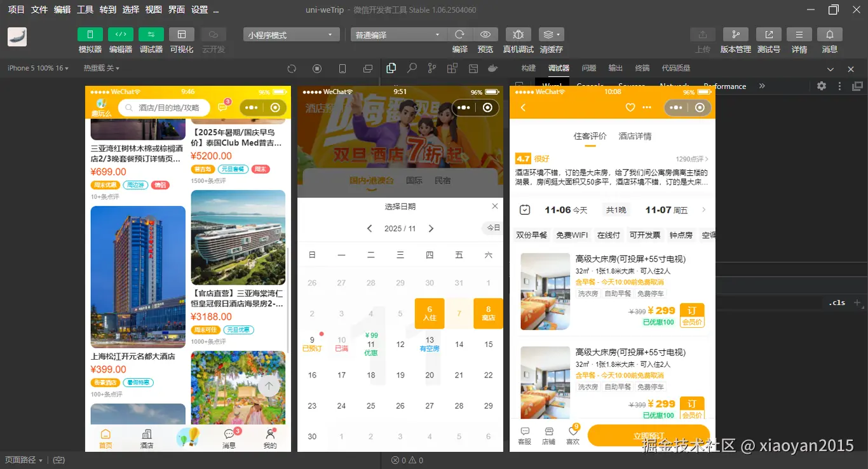This screenshot has width=868, height=469.
Task: Open the 小程序模式 mode dropdown
Action: [x=290, y=34]
